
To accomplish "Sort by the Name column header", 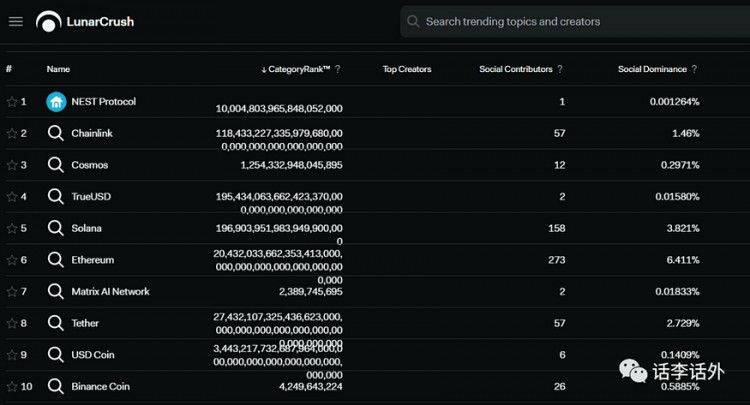I will (58, 69).
